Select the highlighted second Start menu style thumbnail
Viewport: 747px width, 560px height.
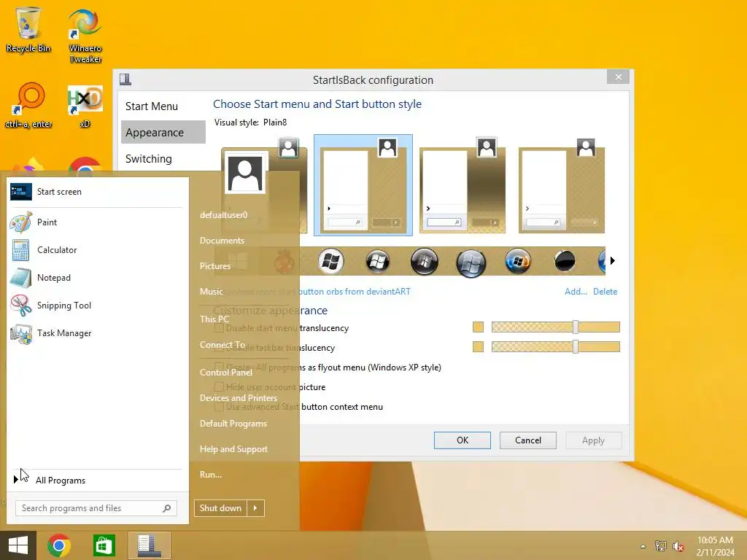(363, 185)
